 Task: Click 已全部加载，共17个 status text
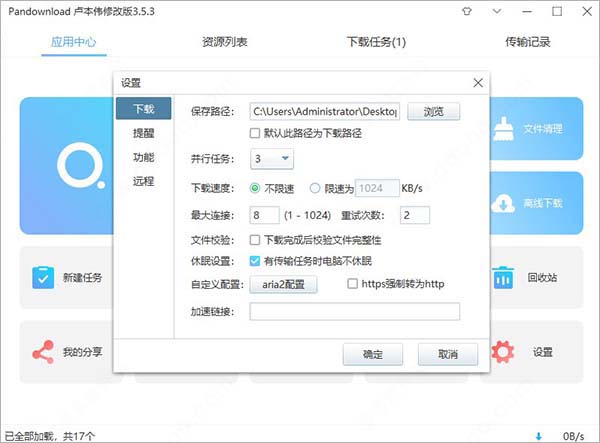[x=50, y=436]
